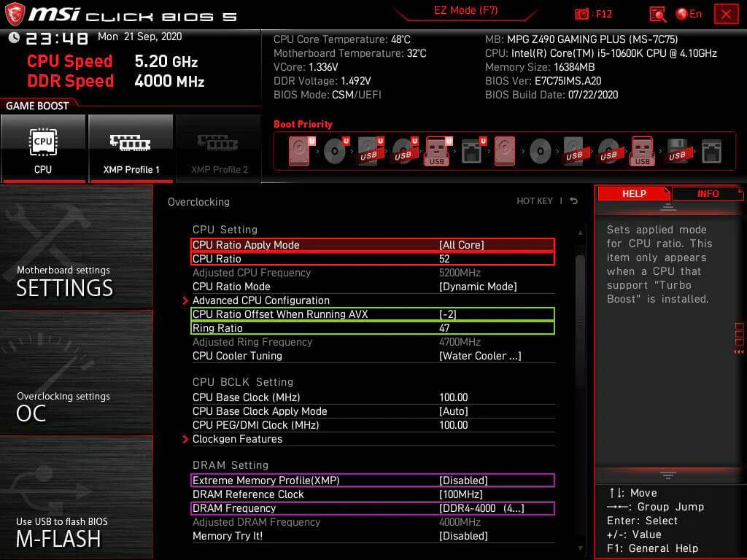Select the UEFI USB CD/DVD boot icon
Viewport: 747px width, 560px height.
coord(404,151)
